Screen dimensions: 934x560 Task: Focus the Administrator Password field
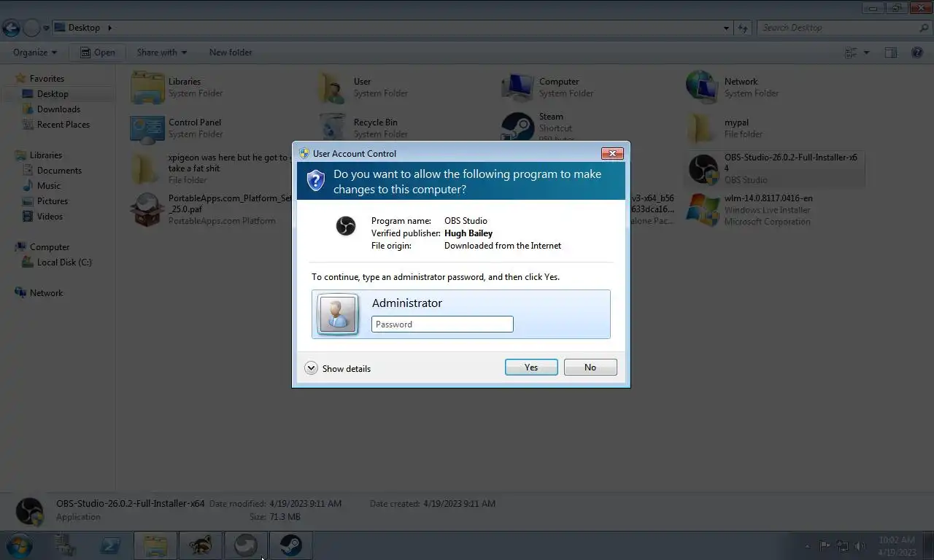(442, 324)
